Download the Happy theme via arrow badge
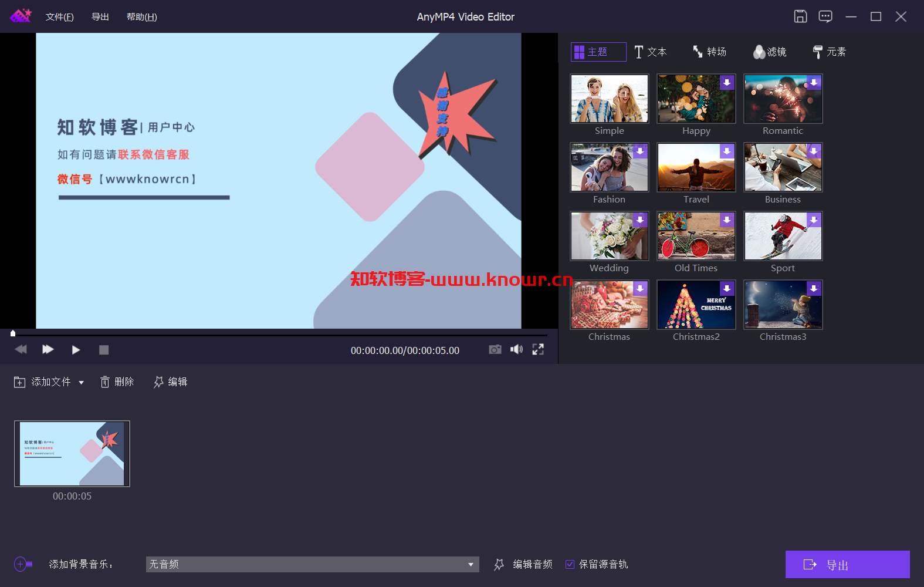Screen dimensions: 924x587 [727, 83]
